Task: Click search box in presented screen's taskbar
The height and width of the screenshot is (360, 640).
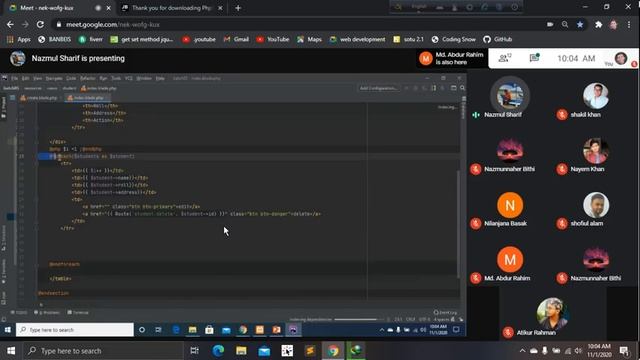Action: click(x=75, y=330)
